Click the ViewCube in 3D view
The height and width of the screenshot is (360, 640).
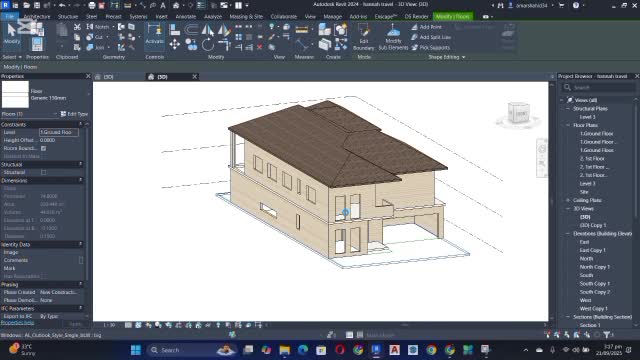click(519, 113)
